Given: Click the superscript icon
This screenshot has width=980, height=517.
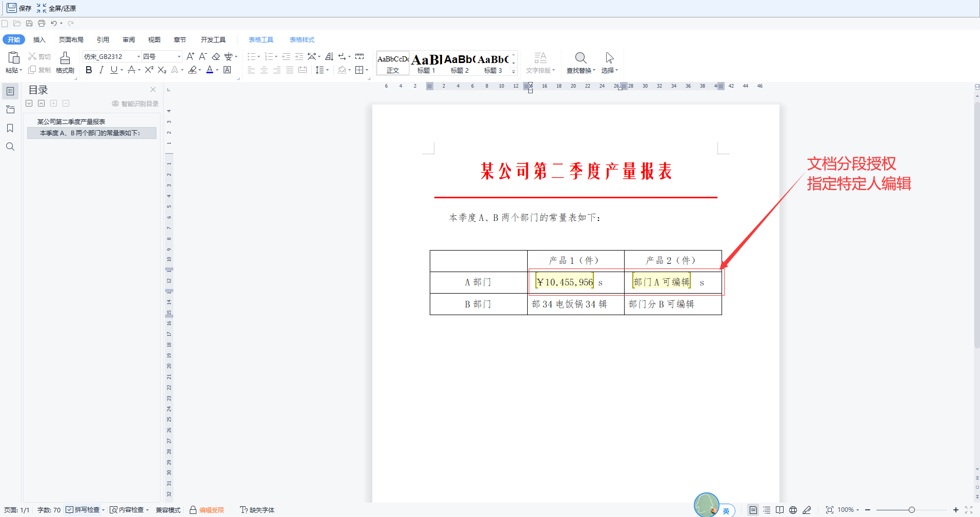Looking at the screenshot, I should [149, 70].
